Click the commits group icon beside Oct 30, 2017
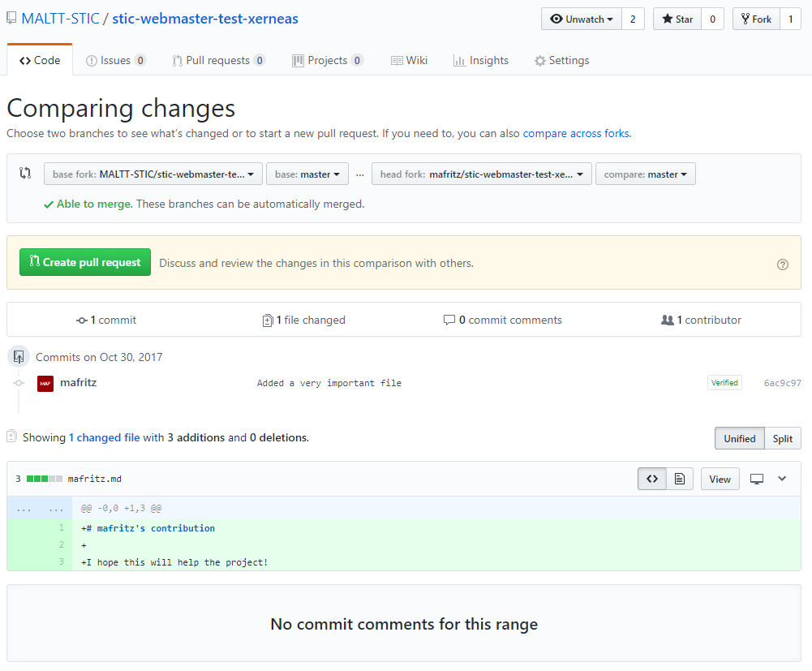Screen dimensions: 812x671 19,356
